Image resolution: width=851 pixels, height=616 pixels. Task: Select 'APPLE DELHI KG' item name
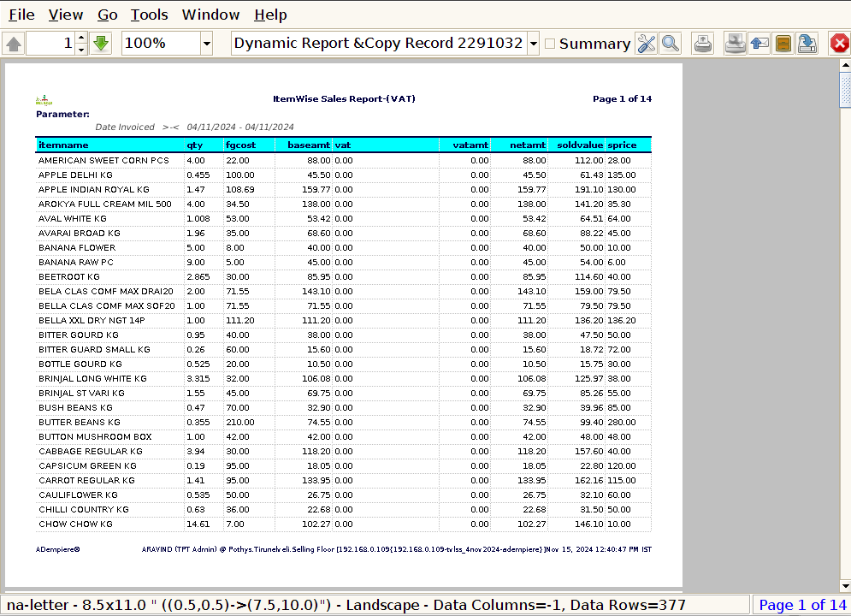pos(75,175)
